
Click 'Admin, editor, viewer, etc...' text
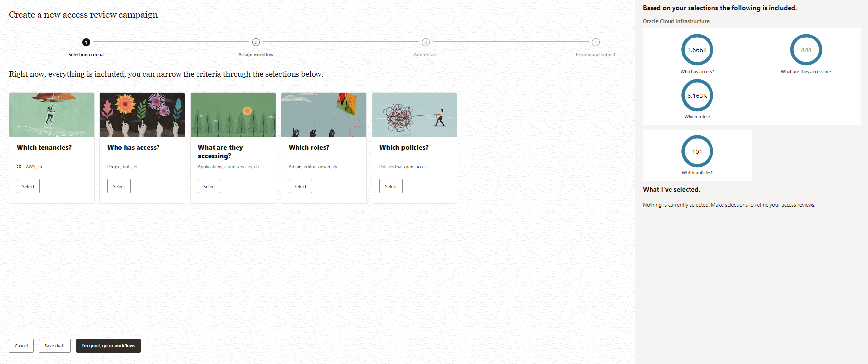point(315,167)
